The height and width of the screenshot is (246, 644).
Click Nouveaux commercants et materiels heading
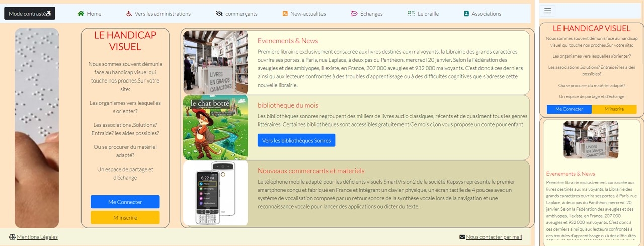311,171
